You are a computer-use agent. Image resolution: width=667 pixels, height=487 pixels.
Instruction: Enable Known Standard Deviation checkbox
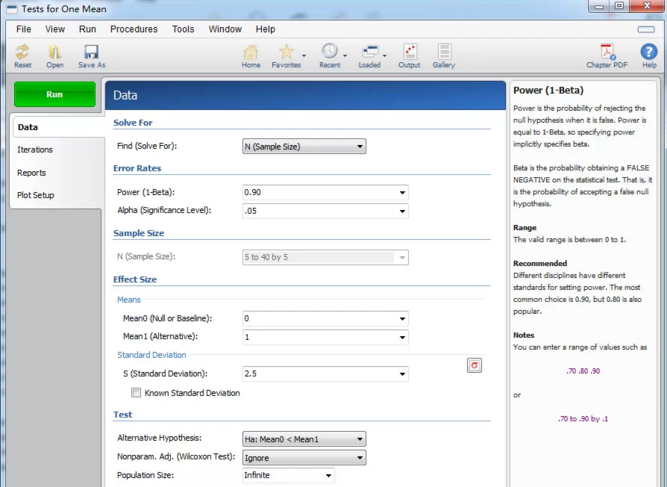(x=136, y=393)
